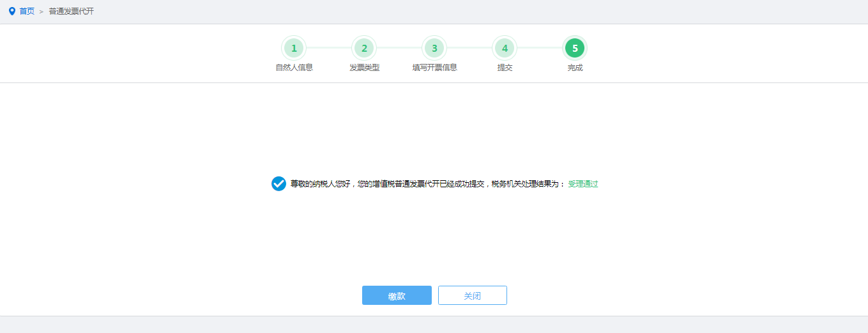Click the location pin icon beside 首页
This screenshot has height=333, width=868.
(11, 11)
